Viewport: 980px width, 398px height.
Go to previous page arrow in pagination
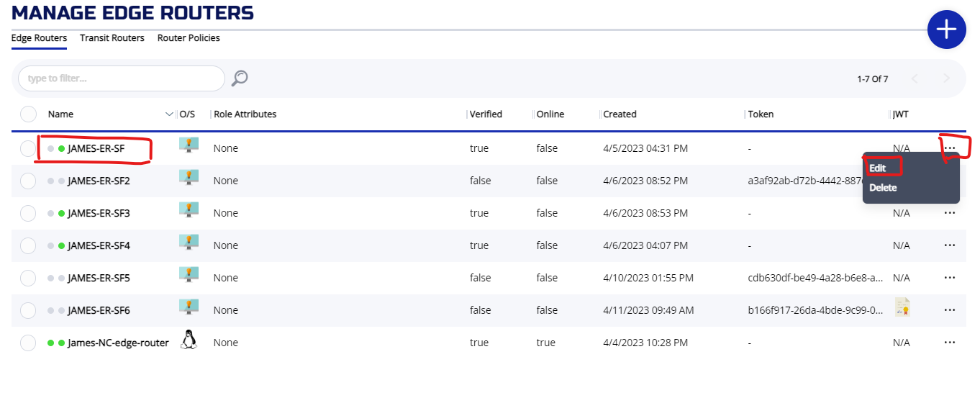915,78
